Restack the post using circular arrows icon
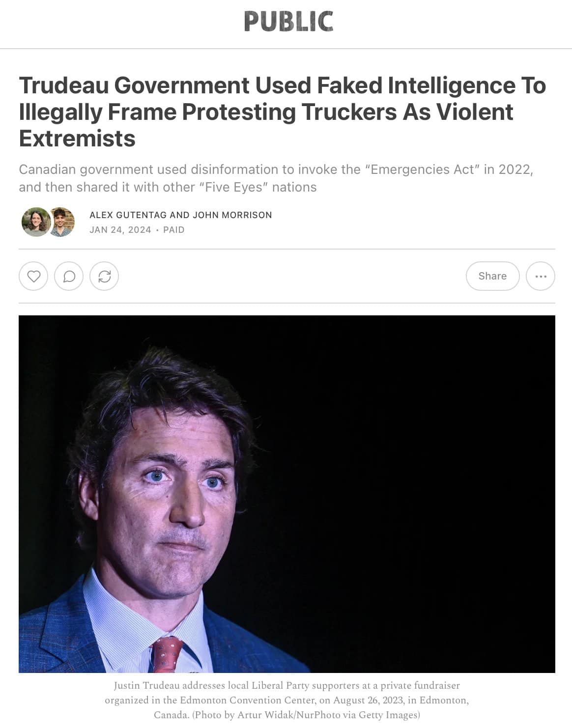The image size is (572, 728). point(104,276)
